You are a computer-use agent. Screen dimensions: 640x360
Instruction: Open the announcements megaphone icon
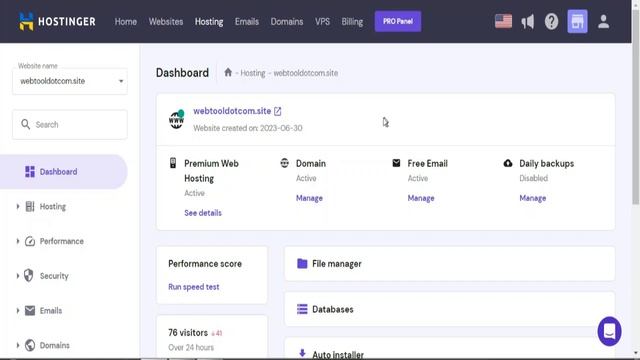(x=527, y=21)
